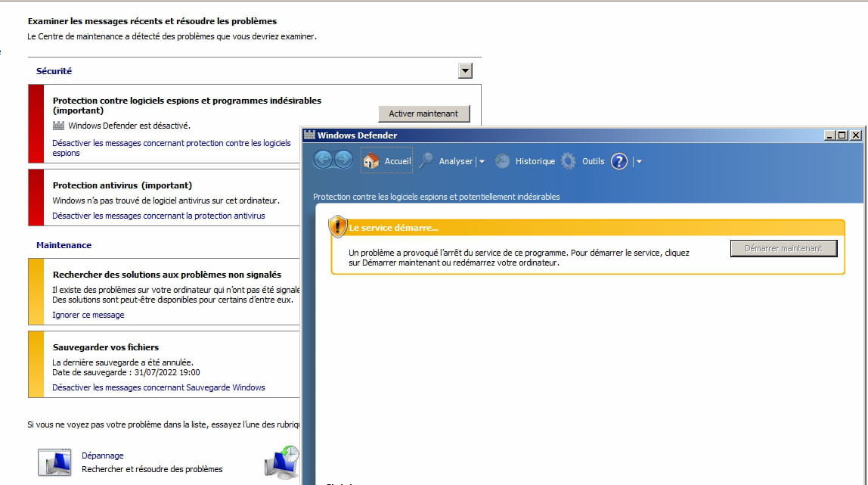Click Date de sauvegarde 31/07/2022 text
Image resolution: width=868 pixels, height=485 pixels.
click(x=126, y=372)
